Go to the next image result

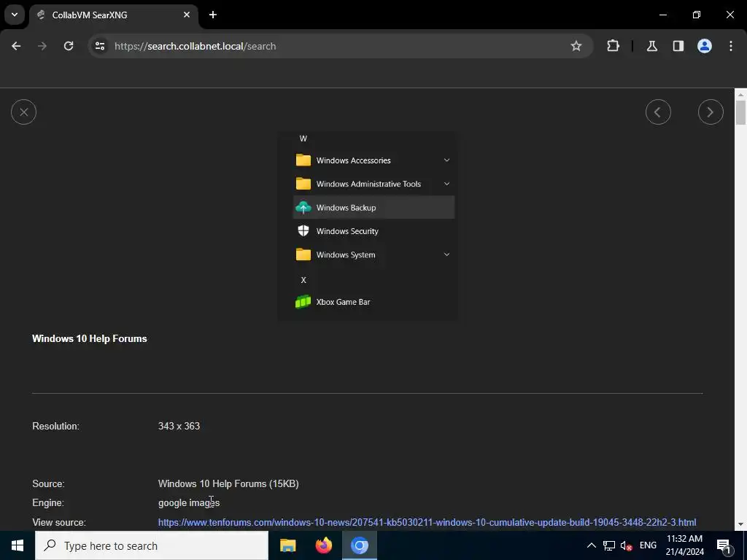(x=711, y=112)
